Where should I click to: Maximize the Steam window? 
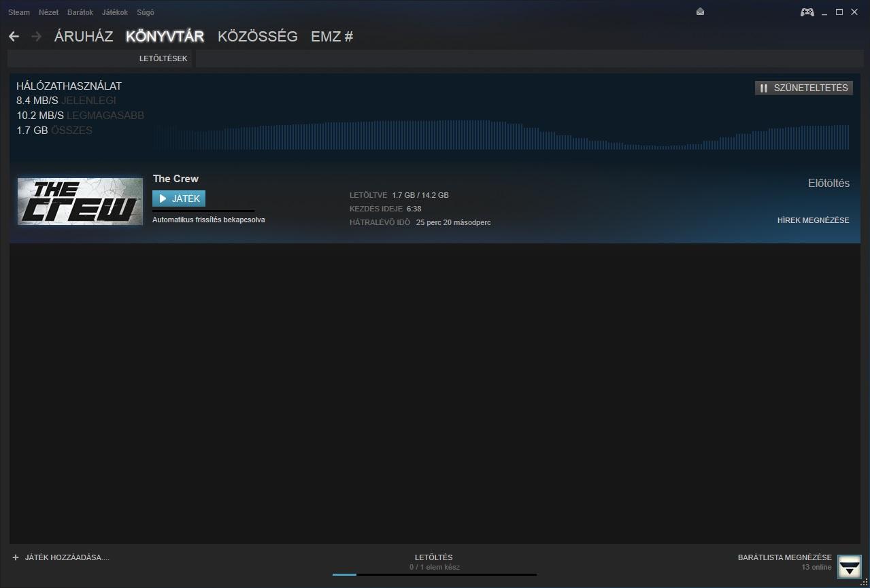click(839, 12)
